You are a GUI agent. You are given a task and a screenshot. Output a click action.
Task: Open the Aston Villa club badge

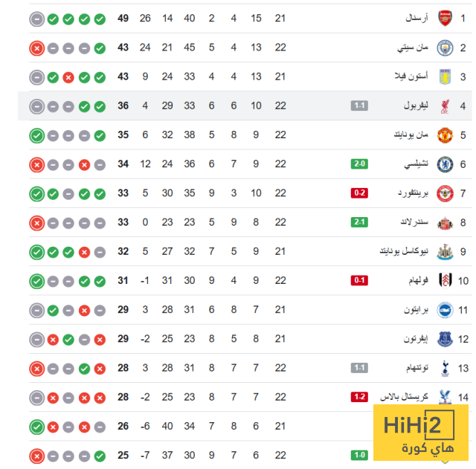click(444, 77)
